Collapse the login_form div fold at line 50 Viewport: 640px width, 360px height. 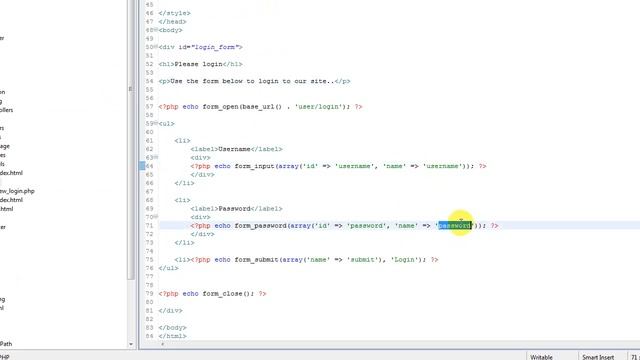coord(156,47)
